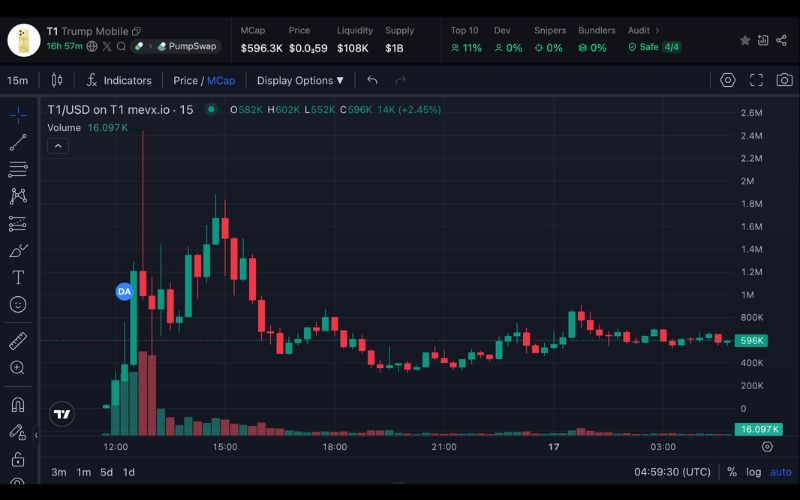
Task: Collapse the indicator legend chevron
Action: pyautogui.click(x=58, y=146)
